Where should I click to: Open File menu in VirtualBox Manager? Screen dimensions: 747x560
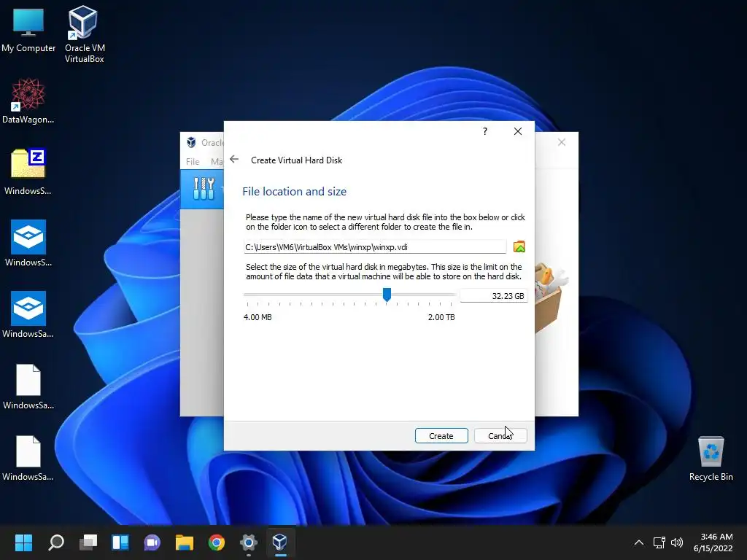(x=193, y=161)
